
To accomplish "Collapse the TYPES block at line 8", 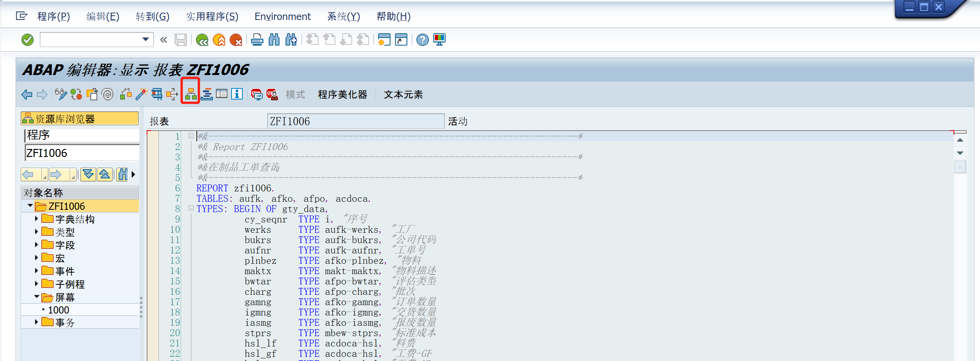I will coord(190,209).
